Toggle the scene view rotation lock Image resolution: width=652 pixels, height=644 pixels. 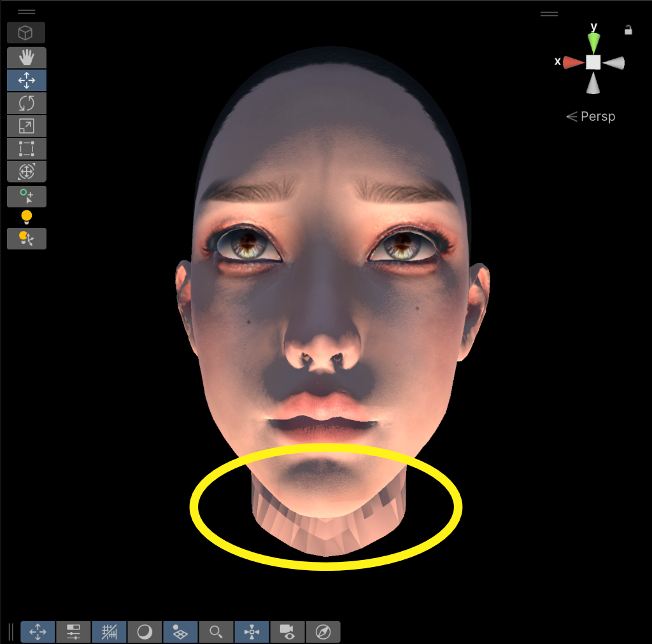628,30
